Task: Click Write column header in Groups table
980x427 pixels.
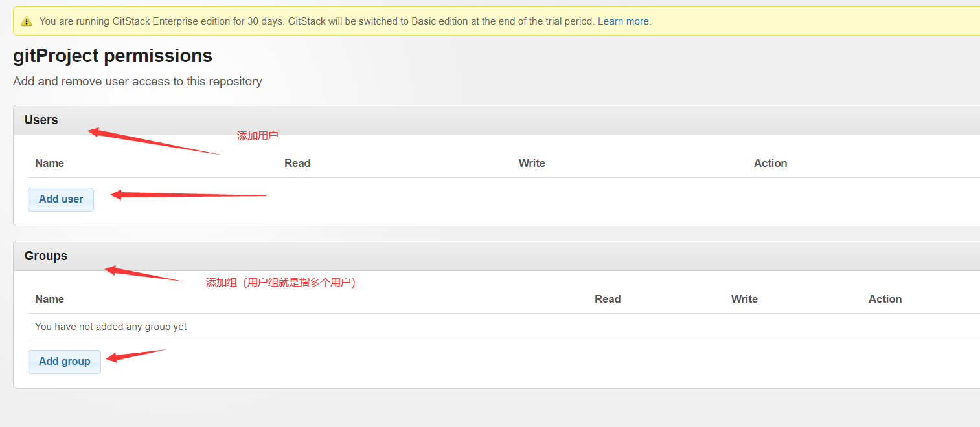Action: [x=744, y=299]
